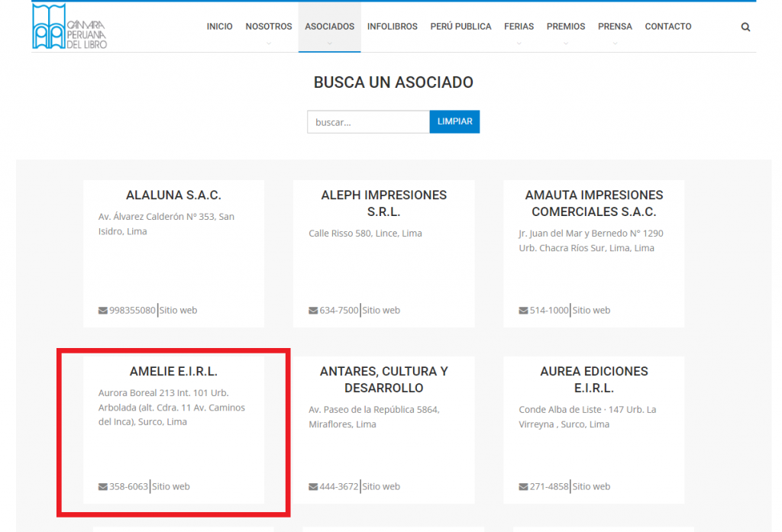Open the PRENSA menu
The width and height of the screenshot is (782, 532).
click(615, 27)
